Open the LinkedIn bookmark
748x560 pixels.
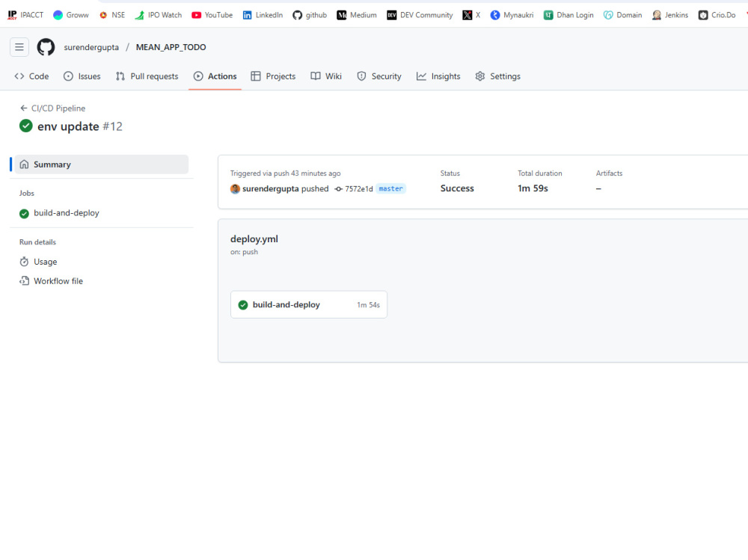[x=263, y=15]
